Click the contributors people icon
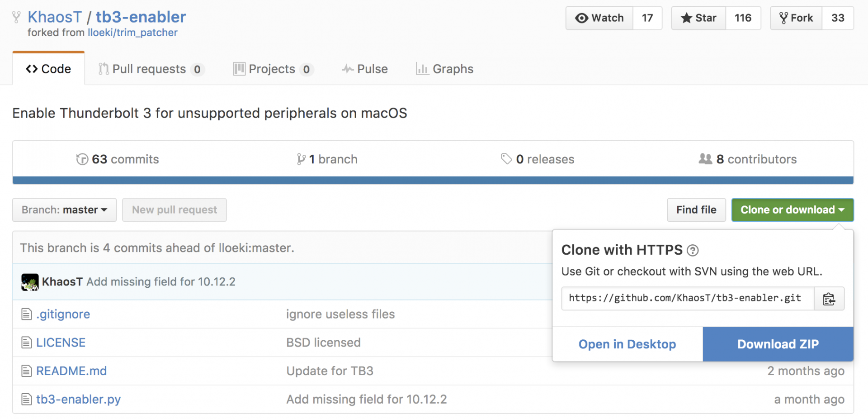The width and height of the screenshot is (868, 419). (705, 159)
